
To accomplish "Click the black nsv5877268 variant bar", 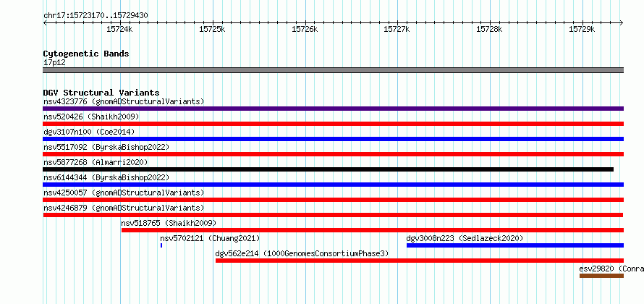I will tap(329, 169).
